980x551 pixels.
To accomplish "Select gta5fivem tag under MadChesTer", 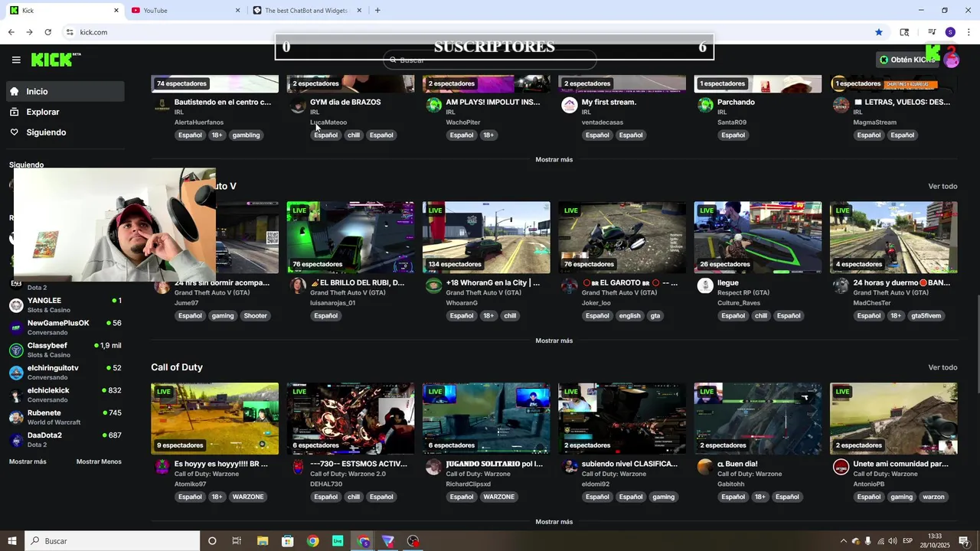I will [926, 316].
